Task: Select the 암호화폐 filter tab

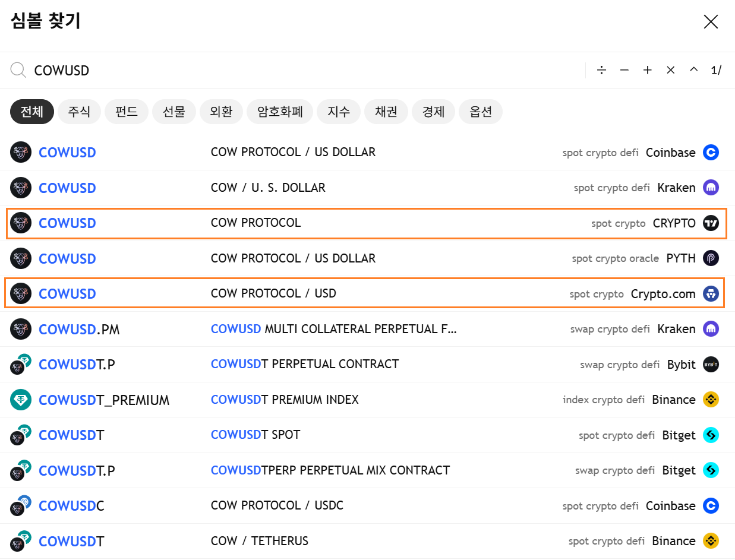Action: click(280, 112)
